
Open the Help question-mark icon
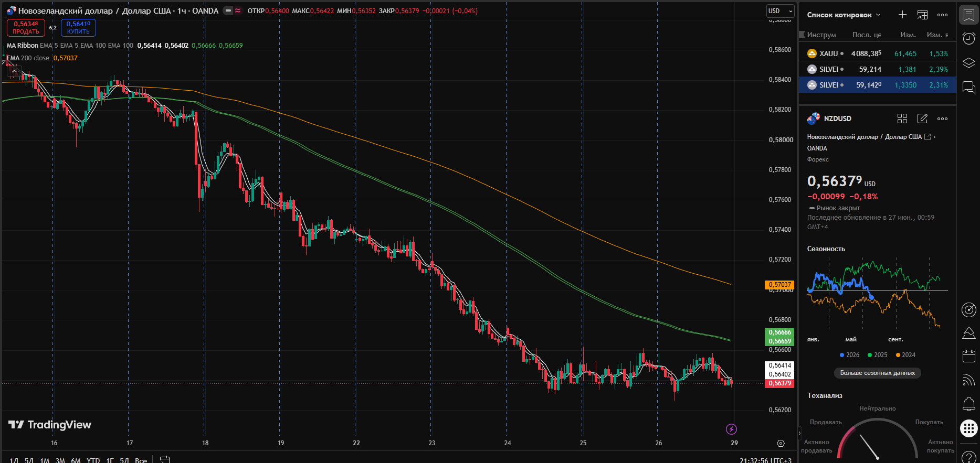click(x=968, y=457)
